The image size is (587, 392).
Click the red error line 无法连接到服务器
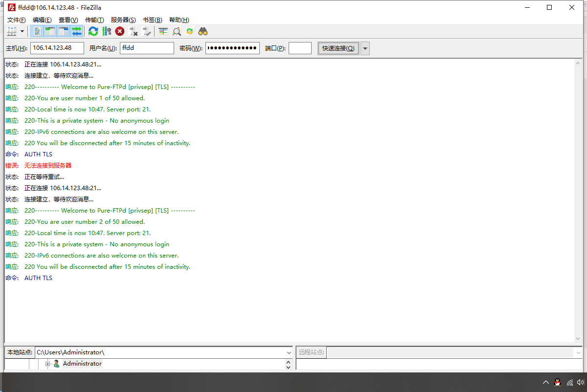tap(48, 166)
